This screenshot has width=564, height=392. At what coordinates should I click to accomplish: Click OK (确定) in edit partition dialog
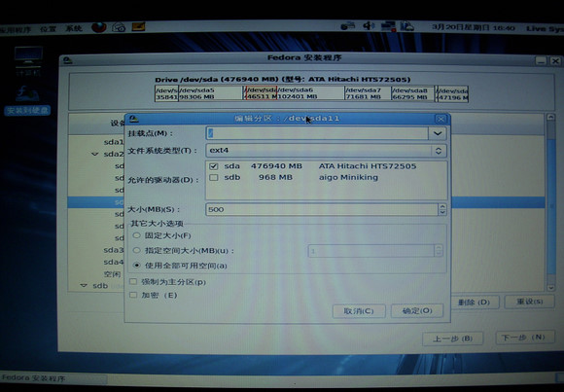click(417, 310)
